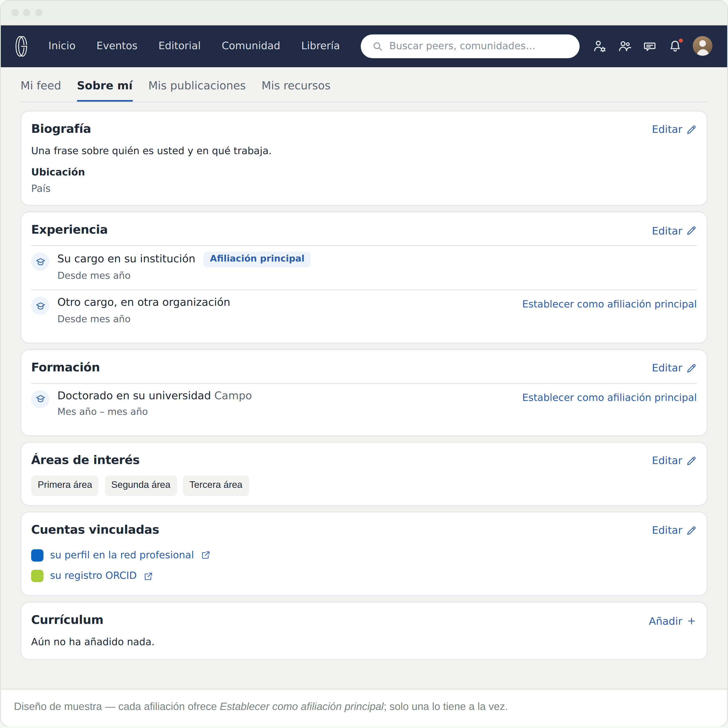This screenshot has width=728, height=728.
Task: Open the Librería menu item
Action: (x=320, y=46)
